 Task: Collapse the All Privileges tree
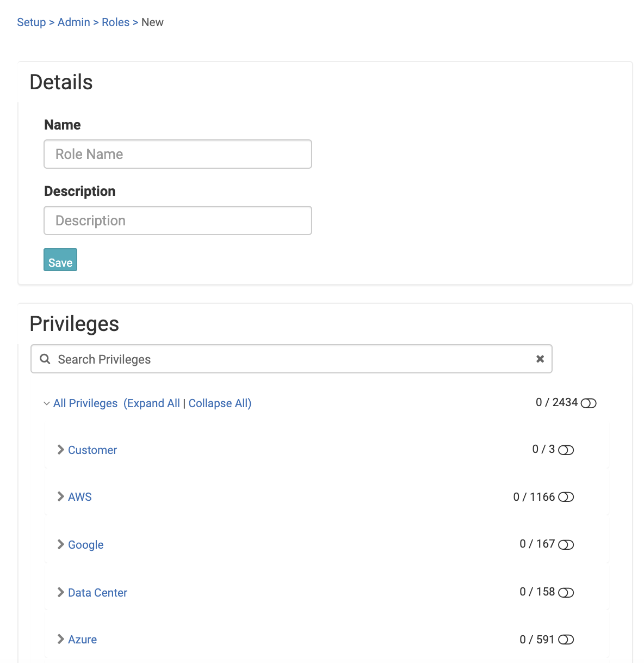point(219,403)
